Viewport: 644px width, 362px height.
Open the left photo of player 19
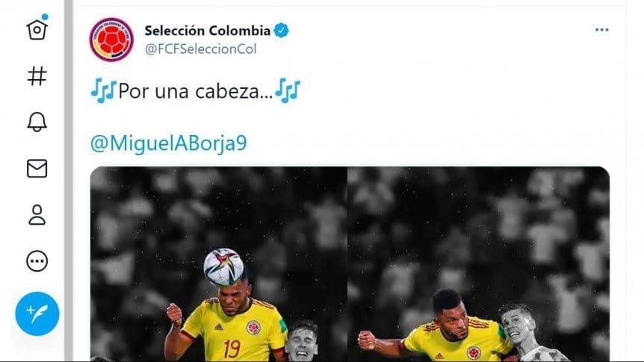pyautogui.click(x=218, y=264)
